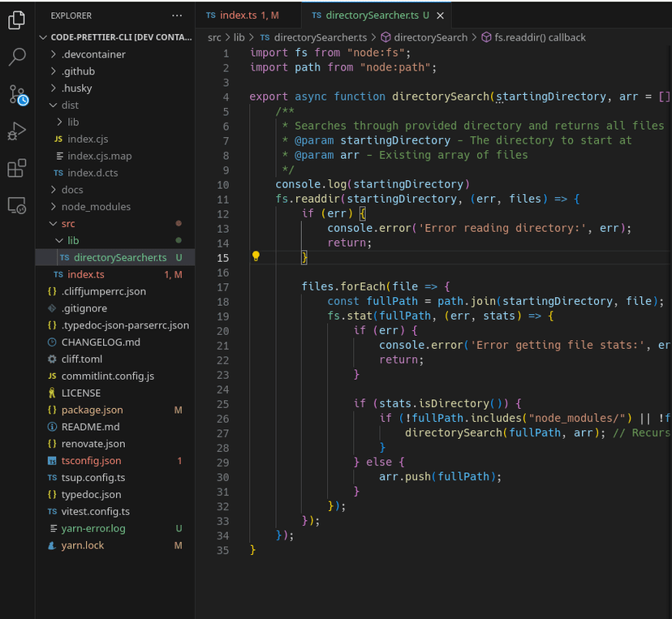This screenshot has width=672, height=619.
Task: Open Remote Explorer view icon
Action: click(x=16, y=206)
